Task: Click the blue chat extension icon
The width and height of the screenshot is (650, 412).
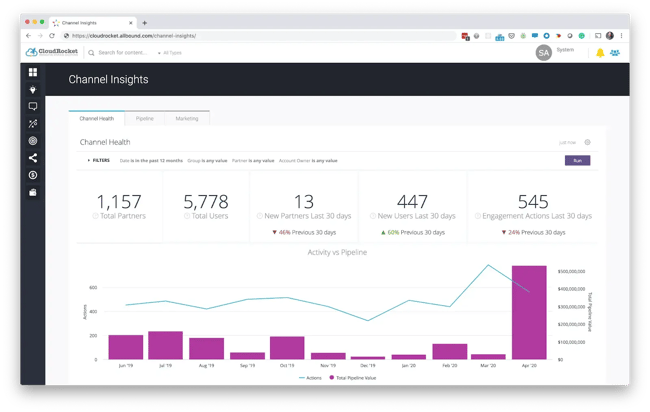Action: click(x=535, y=36)
